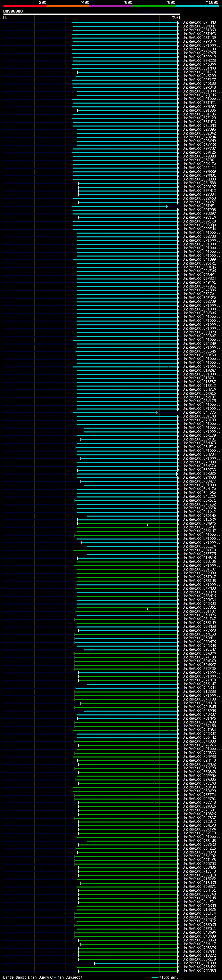This screenshot has width=222, height=980.
Task: Click the orange ~40% identity legend segment
Action: pos(68,6)
